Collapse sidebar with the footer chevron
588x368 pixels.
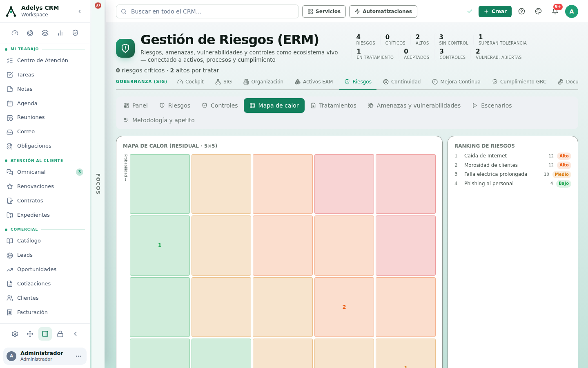click(x=76, y=334)
